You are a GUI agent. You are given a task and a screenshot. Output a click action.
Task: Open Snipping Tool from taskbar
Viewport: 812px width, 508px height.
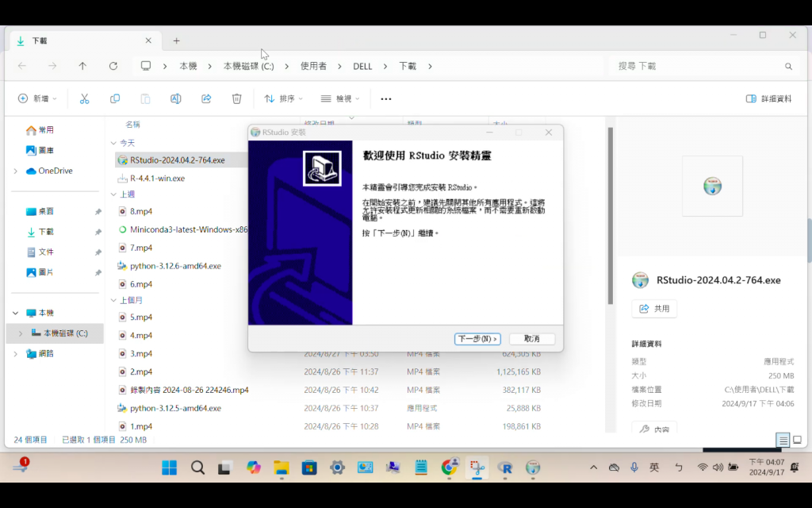pyautogui.click(x=477, y=468)
